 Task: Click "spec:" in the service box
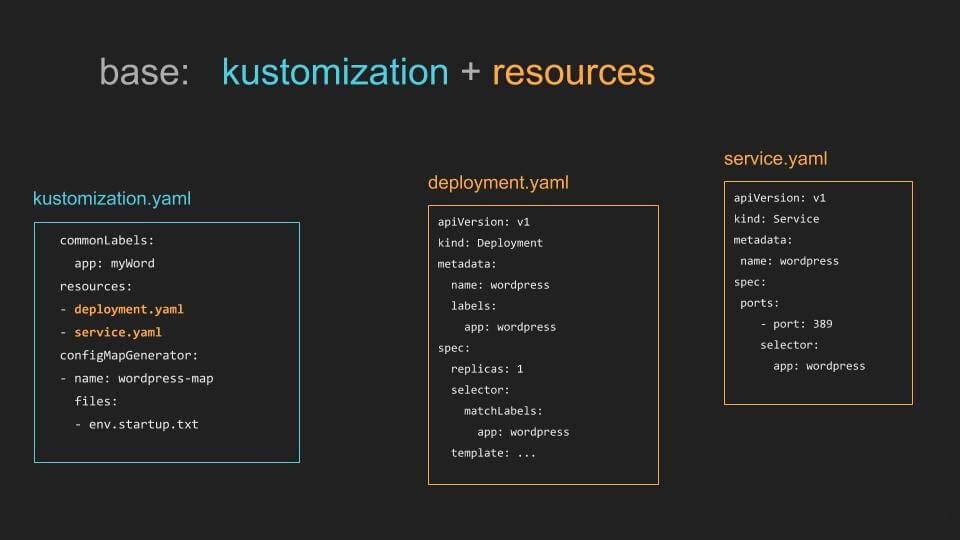point(750,282)
